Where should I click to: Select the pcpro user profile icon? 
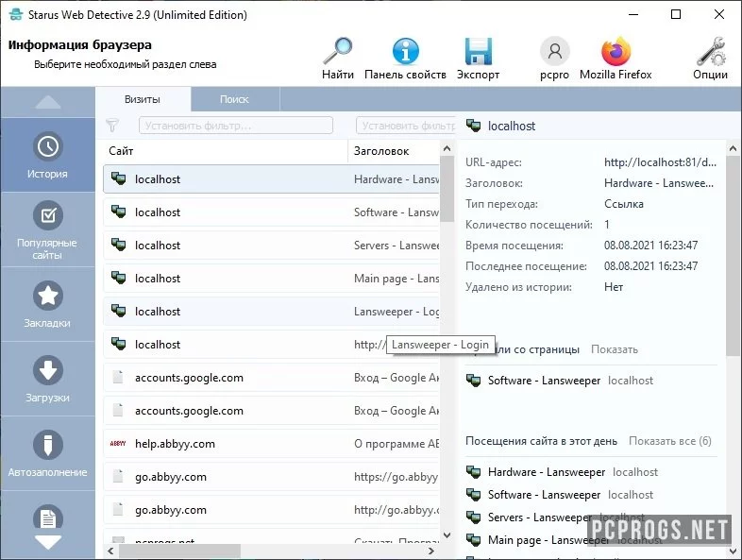pos(554,51)
